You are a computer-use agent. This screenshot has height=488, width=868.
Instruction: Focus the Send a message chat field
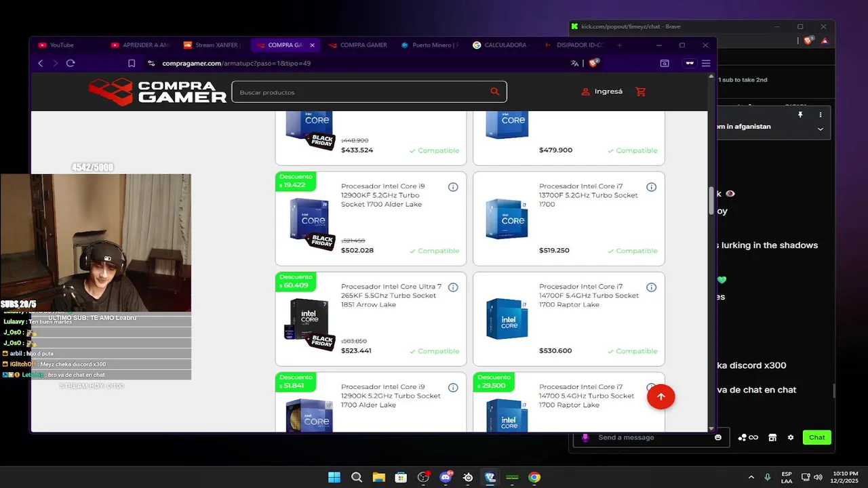coord(651,437)
